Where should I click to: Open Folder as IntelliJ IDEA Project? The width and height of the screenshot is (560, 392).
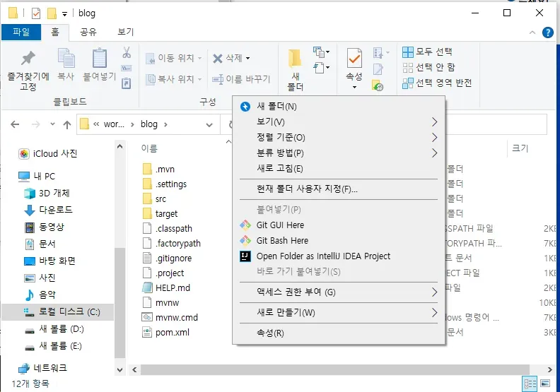point(323,256)
